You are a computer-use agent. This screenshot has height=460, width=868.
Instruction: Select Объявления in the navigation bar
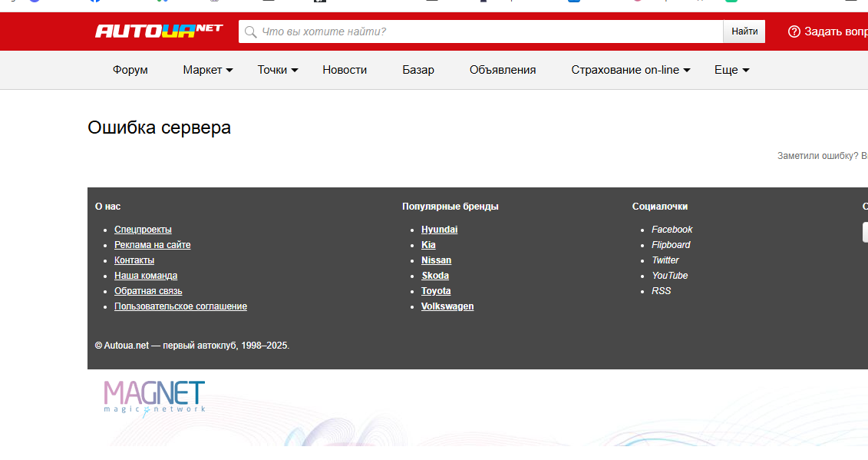click(503, 70)
